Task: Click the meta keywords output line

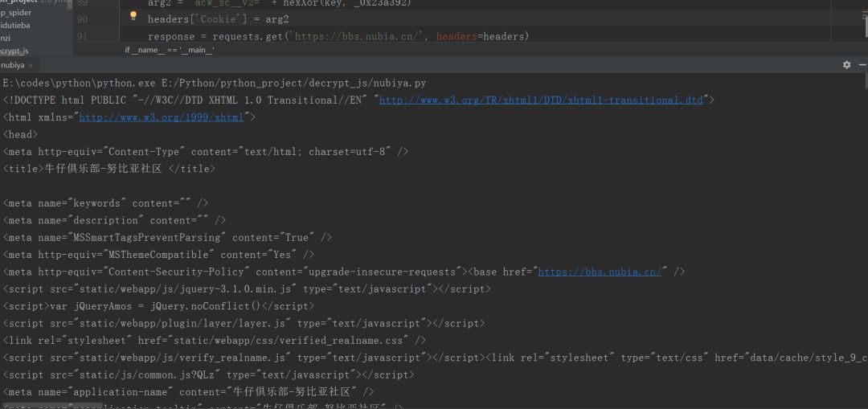Action: coord(105,203)
